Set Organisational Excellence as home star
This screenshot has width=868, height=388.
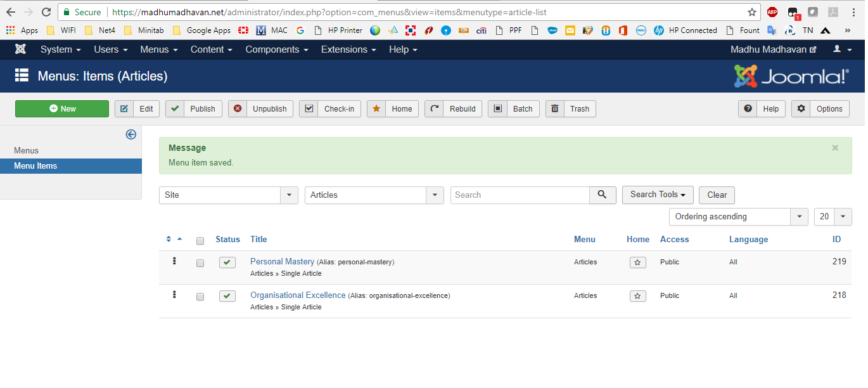coord(638,296)
